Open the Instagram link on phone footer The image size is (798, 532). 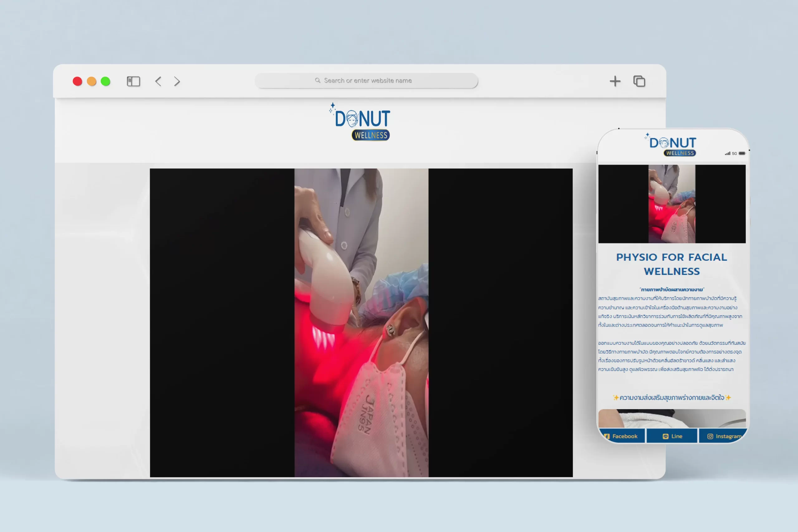point(723,436)
